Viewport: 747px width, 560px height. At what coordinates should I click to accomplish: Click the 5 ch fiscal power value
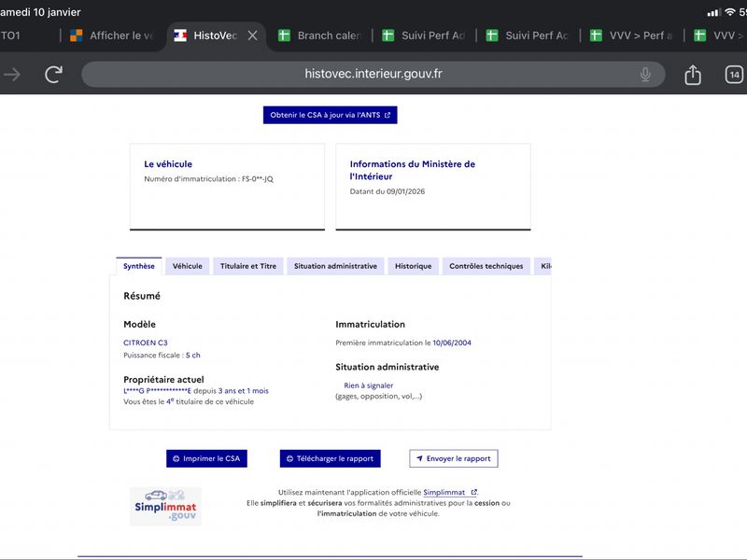point(193,356)
